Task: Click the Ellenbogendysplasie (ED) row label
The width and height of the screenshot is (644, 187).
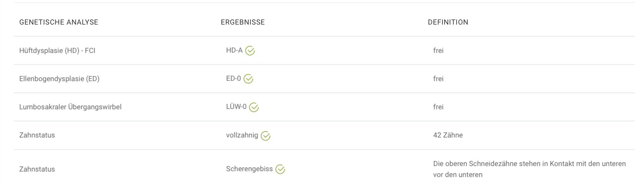Action: [59, 79]
